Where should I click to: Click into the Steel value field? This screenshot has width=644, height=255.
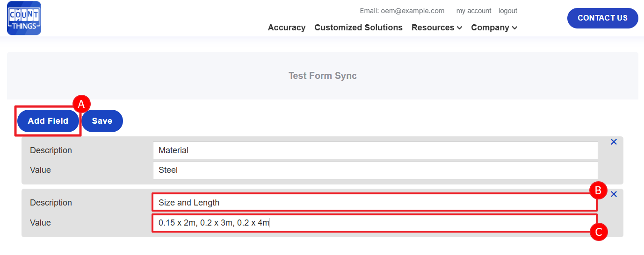click(x=375, y=170)
